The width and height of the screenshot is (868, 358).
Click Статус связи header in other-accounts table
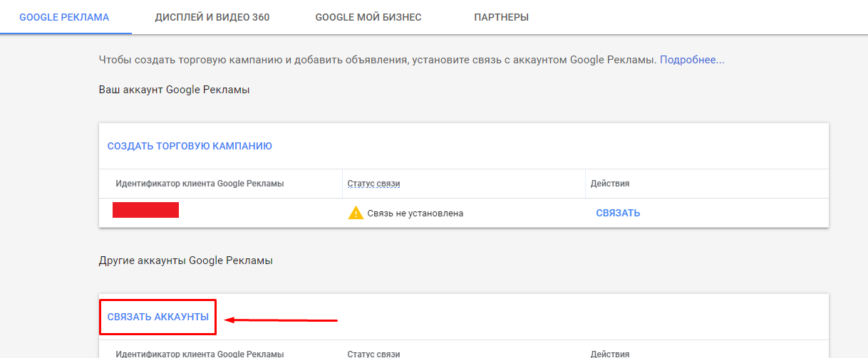[373, 354]
